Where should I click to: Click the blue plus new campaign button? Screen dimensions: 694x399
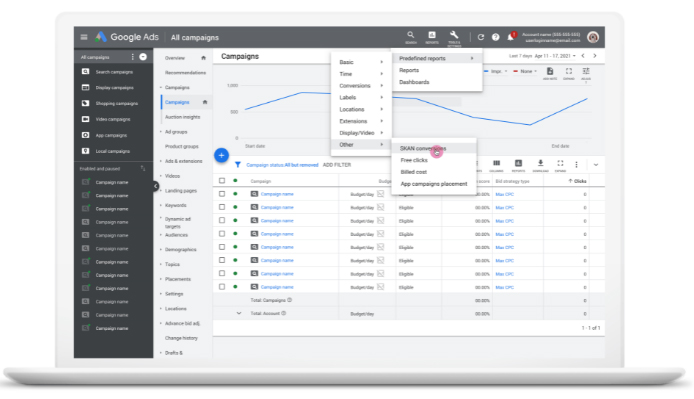[x=221, y=155]
